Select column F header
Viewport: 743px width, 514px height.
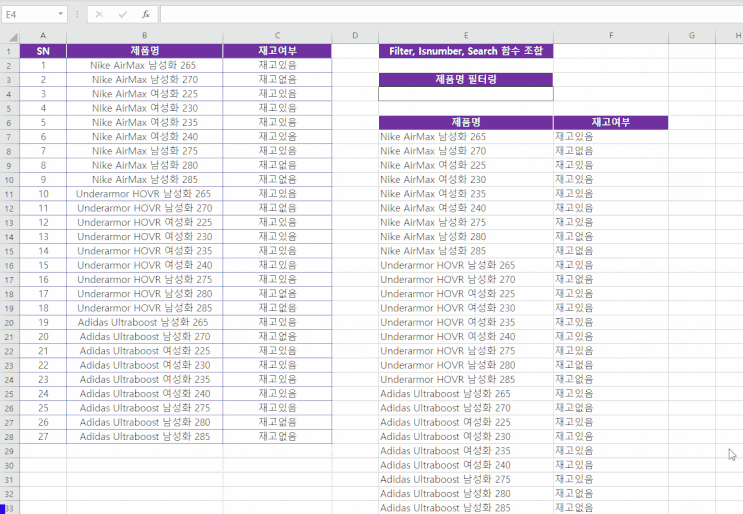611,36
